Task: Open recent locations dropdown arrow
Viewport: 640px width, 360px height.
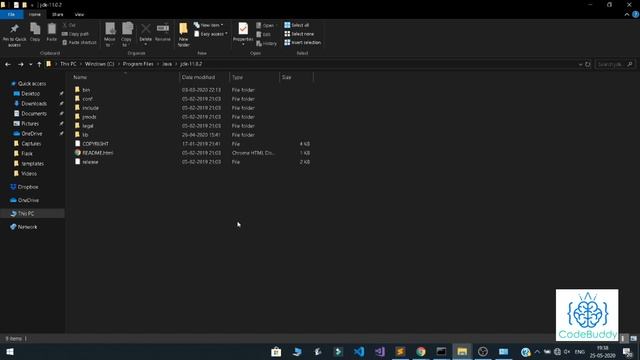Action: (31, 64)
